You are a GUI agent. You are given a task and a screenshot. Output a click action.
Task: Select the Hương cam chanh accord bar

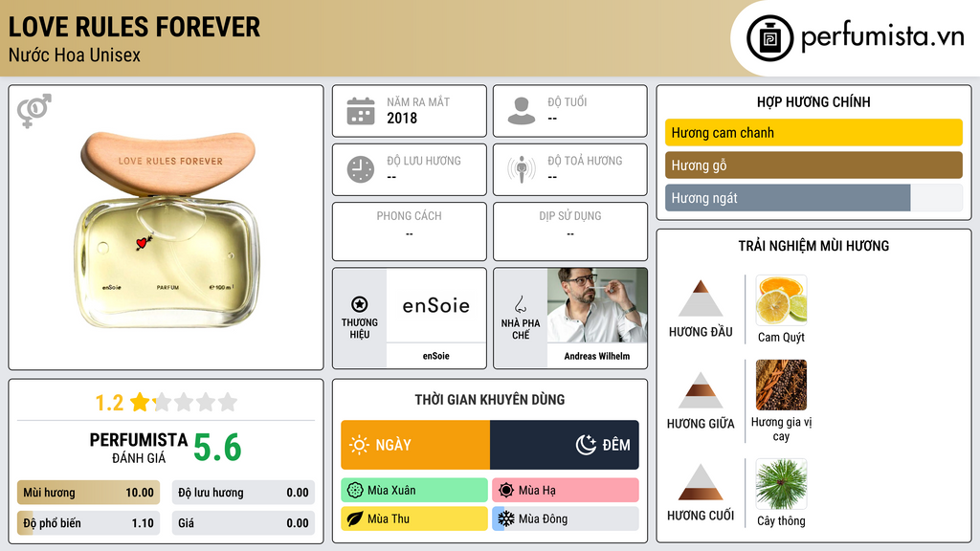(813, 132)
